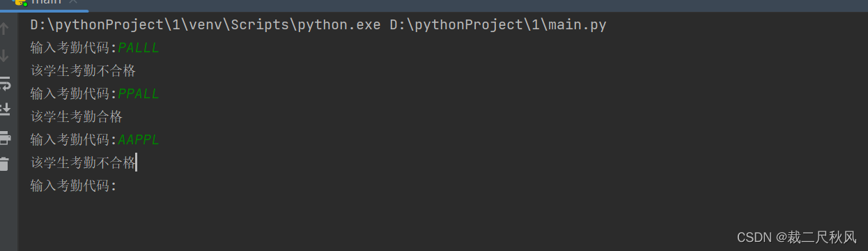Click the Print console output icon
868x251 pixels.
tap(5, 137)
